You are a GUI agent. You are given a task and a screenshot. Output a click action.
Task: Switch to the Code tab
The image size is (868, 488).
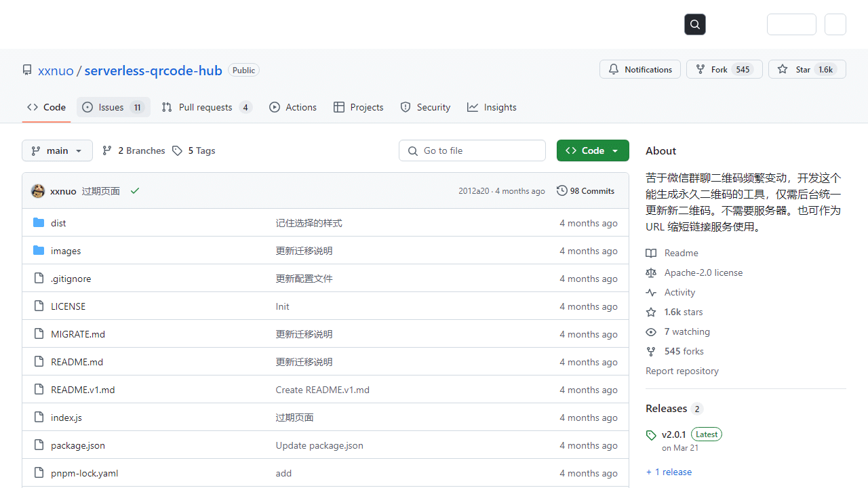[46, 107]
